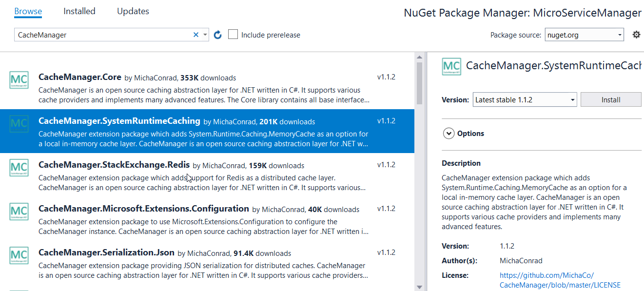644x291 pixels.
Task: Clear the CacheManager search text
Action: [x=196, y=35]
